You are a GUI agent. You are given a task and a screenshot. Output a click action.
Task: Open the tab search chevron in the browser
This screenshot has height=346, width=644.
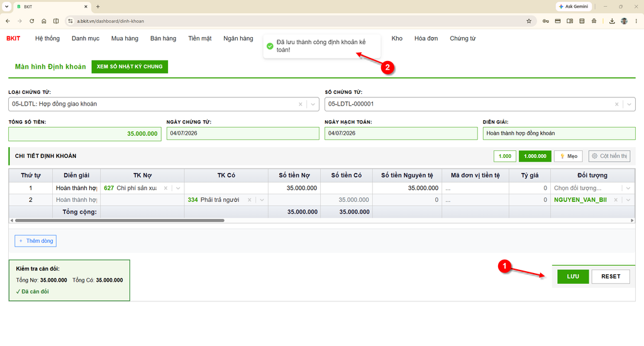pyautogui.click(x=6, y=6)
